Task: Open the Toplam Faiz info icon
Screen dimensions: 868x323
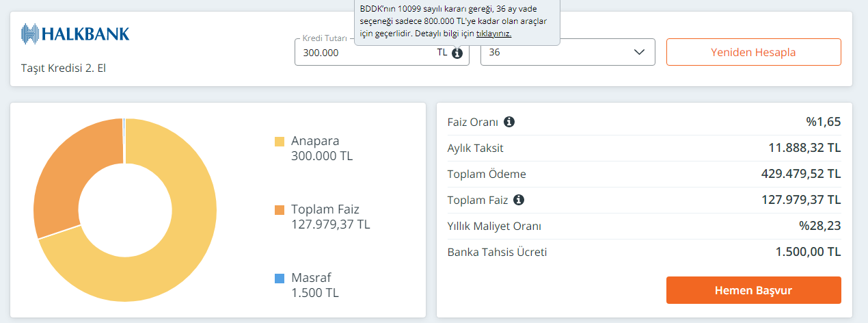Action: 519,200
